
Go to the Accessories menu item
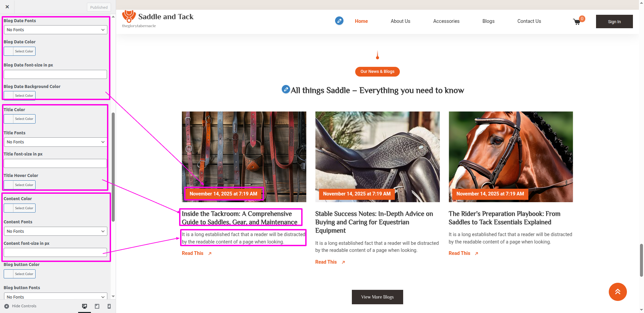[446, 21]
